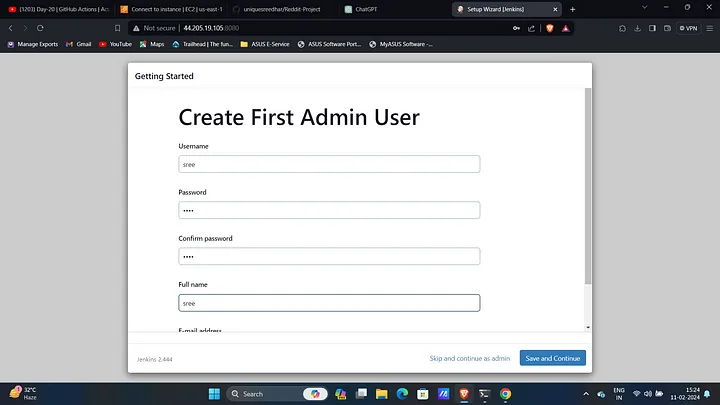Image resolution: width=720 pixels, height=405 pixels.
Task: Click the VPN button
Action: pyautogui.click(x=688, y=28)
